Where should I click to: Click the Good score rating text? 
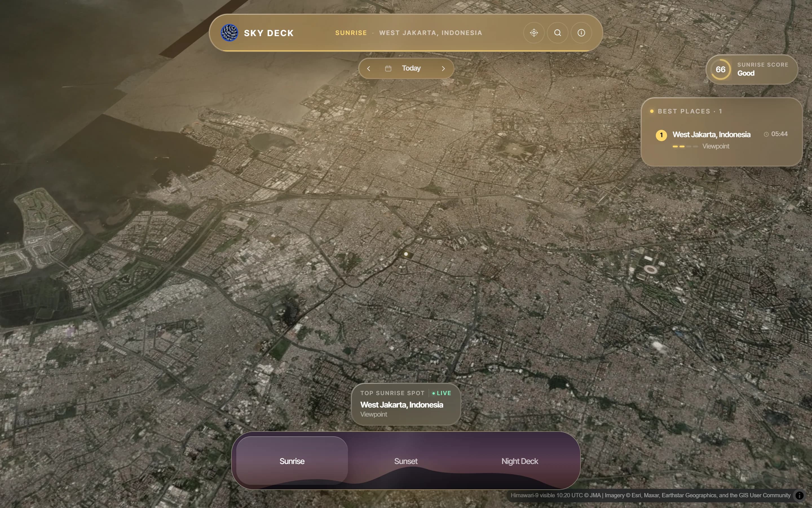(745, 73)
